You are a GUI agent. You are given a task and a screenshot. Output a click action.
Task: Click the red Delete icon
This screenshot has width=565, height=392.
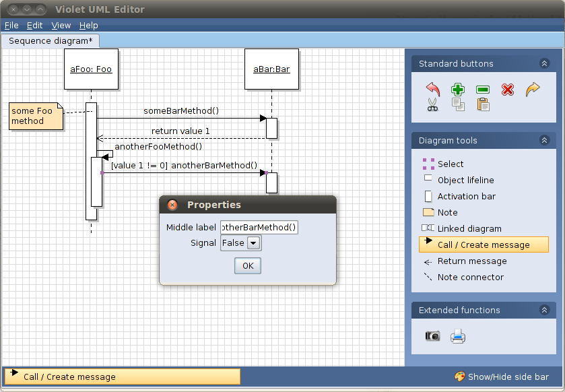507,89
